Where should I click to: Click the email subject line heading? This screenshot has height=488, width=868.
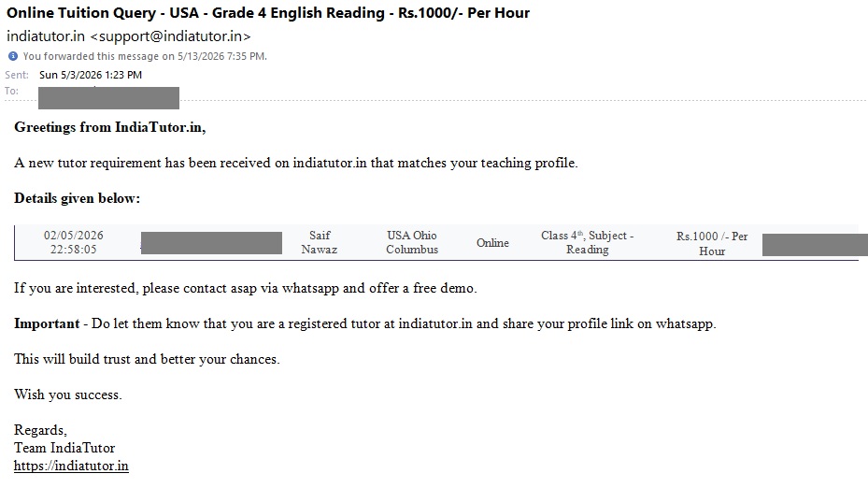point(268,13)
